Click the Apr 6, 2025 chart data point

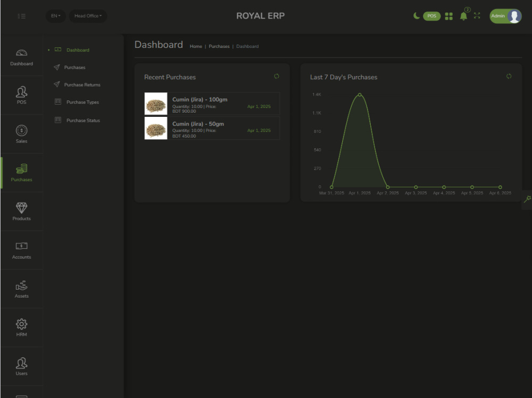[500, 187]
